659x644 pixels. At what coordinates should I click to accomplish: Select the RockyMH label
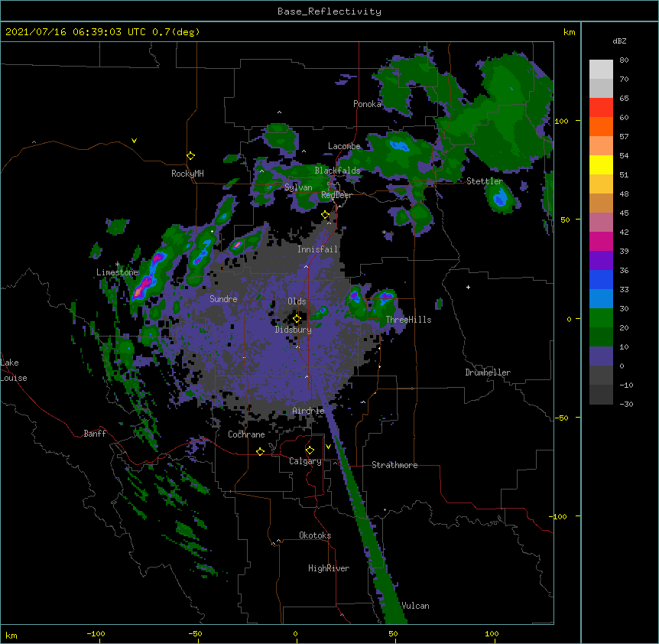click(187, 174)
